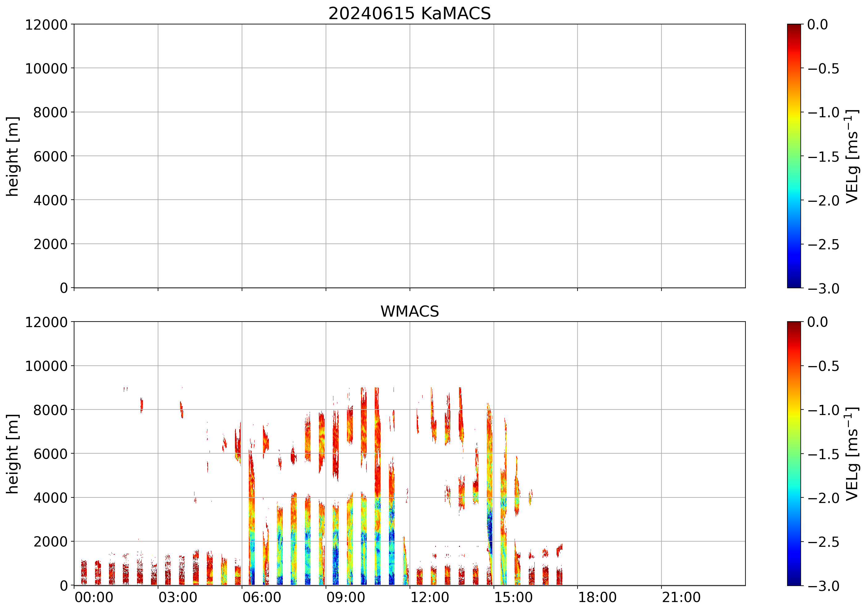This screenshot has width=868, height=611.
Task: Click the −1.5 tick on the bottom colorbar
Action: click(x=823, y=454)
